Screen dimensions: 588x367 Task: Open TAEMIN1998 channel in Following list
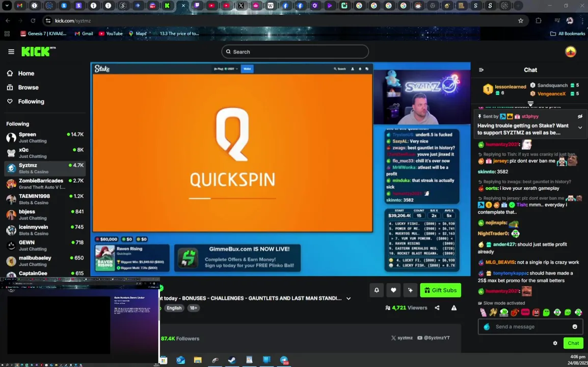coord(45,199)
